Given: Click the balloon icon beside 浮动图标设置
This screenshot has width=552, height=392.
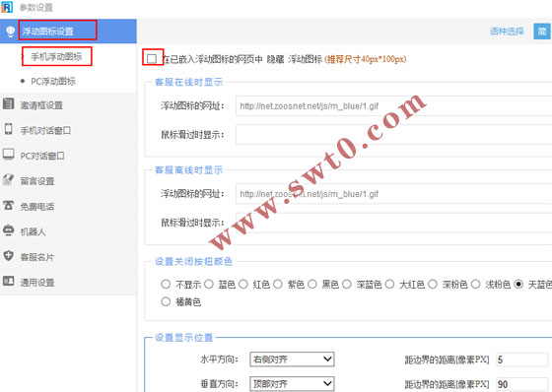Looking at the screenshot, I should pyautogui.click(x=10, y=32).
